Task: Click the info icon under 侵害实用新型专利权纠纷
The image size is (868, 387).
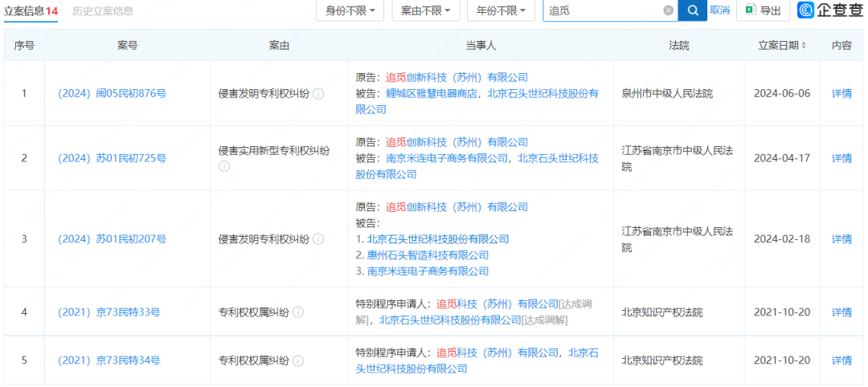Action: [x=224, y=167]
